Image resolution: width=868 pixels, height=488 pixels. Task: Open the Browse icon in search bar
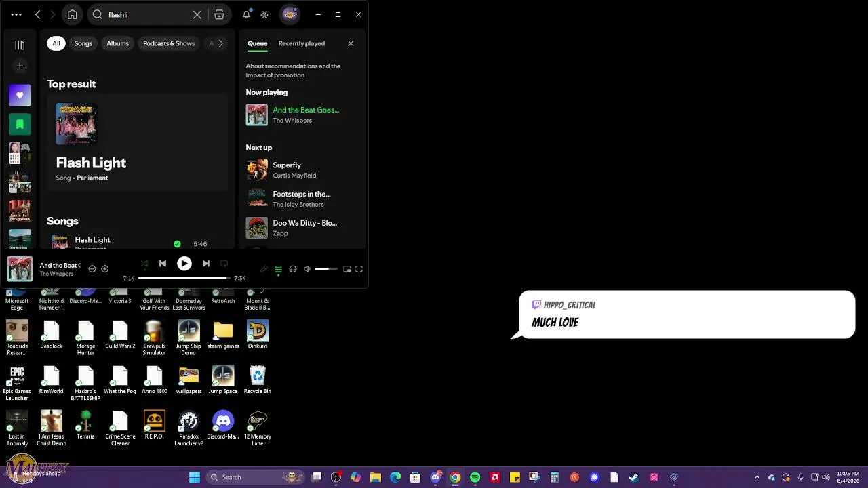click(x=219, y=14)
